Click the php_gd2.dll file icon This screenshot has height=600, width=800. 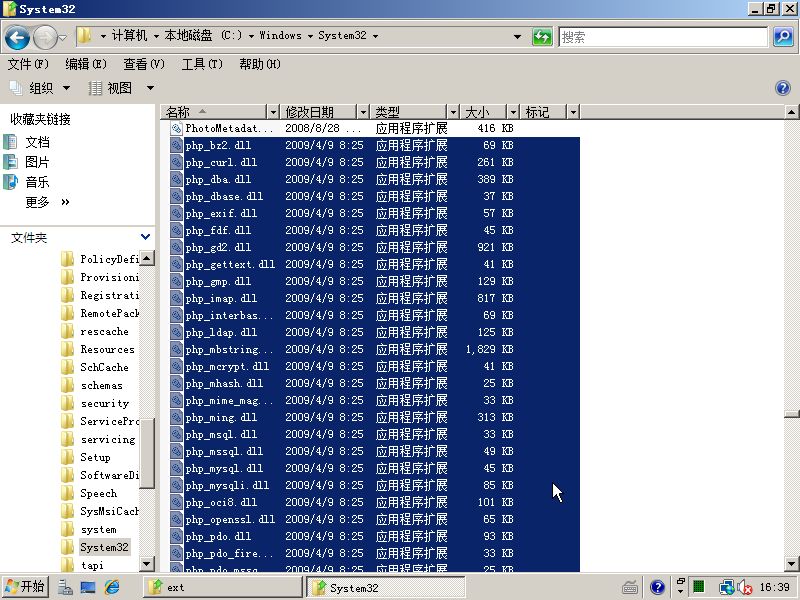pyautogui.click(x=176, y=247)
